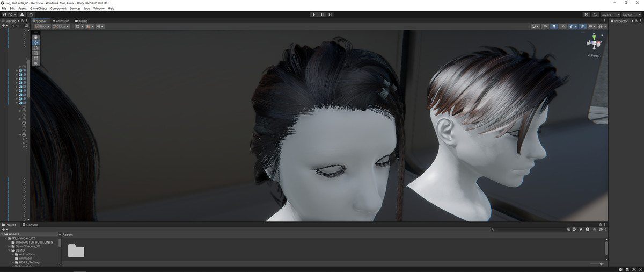Open draw mode shading dropdown

[x=536, y=26]
